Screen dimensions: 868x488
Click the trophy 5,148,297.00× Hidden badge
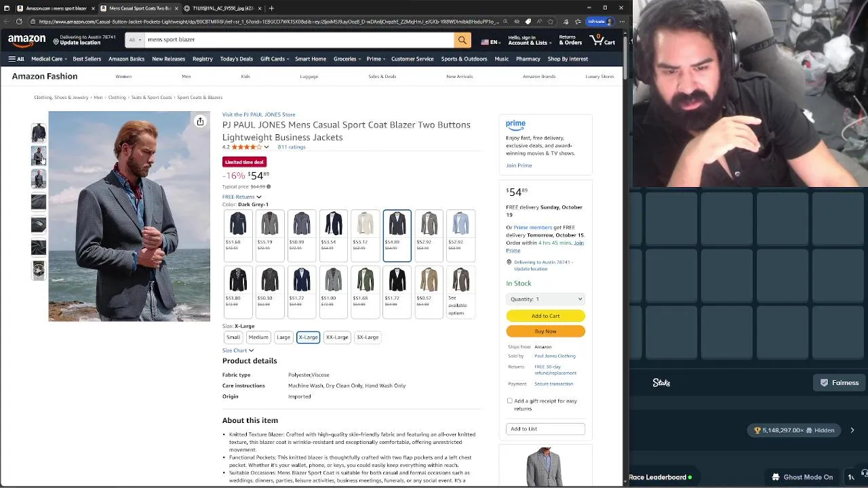pos(794,430)
